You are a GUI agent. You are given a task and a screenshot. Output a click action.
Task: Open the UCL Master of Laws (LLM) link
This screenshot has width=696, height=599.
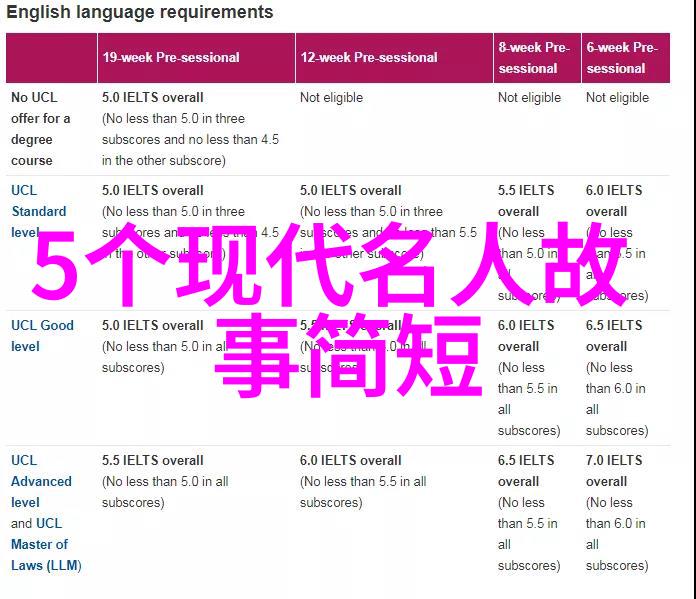pos(46,544)
